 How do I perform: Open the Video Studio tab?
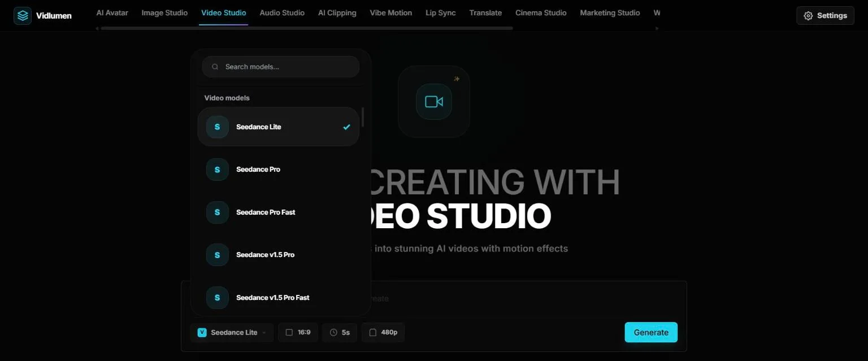224,13
